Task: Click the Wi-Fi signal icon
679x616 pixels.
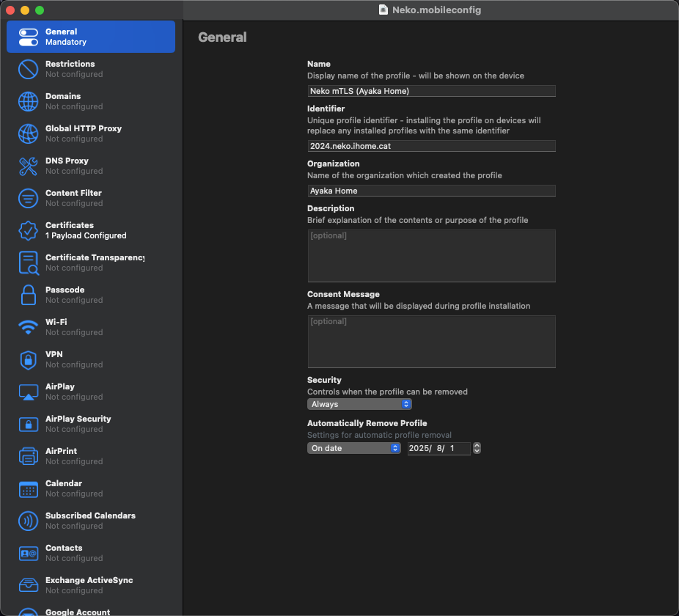Action: 28,327
